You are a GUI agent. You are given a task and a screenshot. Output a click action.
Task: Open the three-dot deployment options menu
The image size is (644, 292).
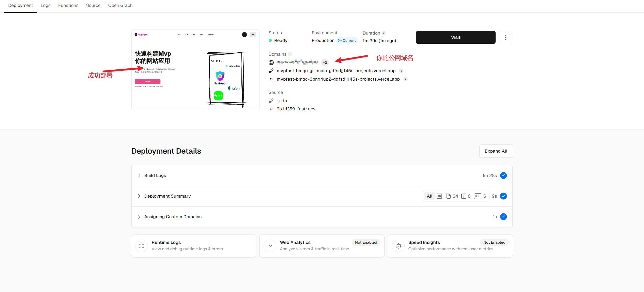[x=505, y=37]
